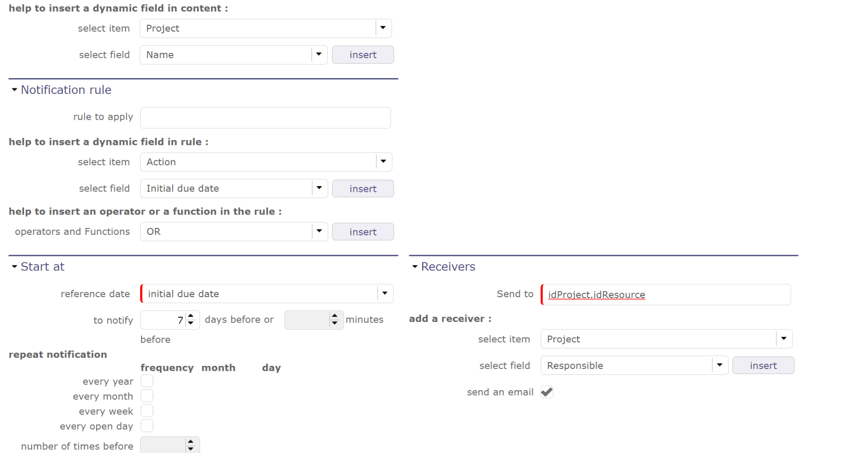868x453 pixels.
Task: Open the reference date dropdown
Action: click(x=385, y=294)
